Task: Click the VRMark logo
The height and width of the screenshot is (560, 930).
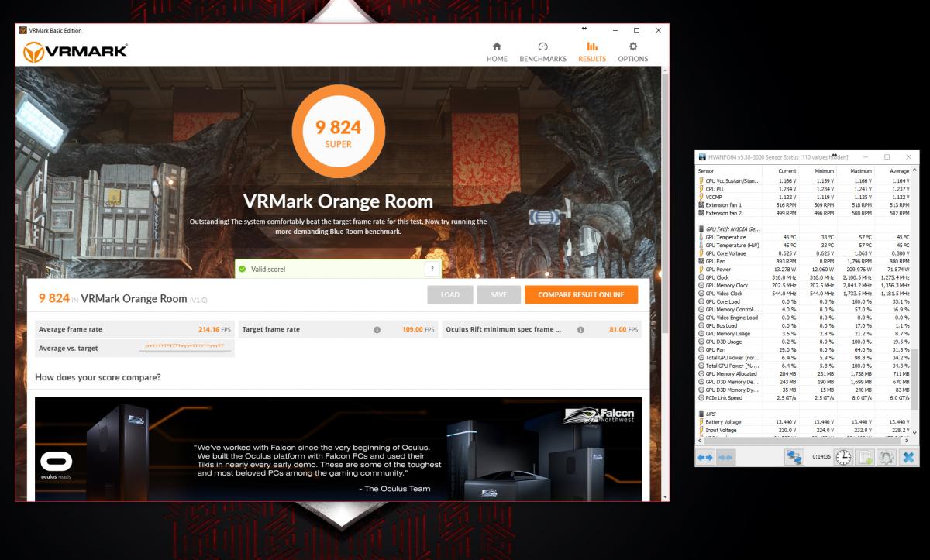Action: 75,52
